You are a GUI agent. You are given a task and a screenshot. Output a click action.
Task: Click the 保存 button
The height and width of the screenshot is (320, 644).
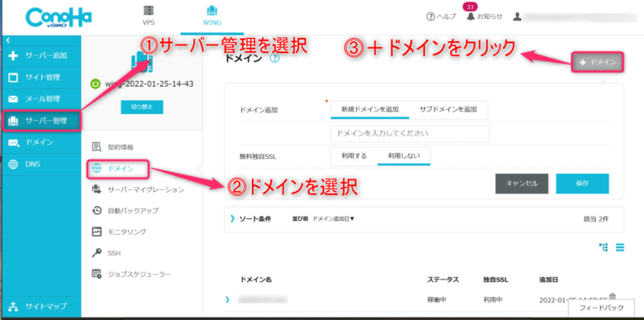coord(582,184)
